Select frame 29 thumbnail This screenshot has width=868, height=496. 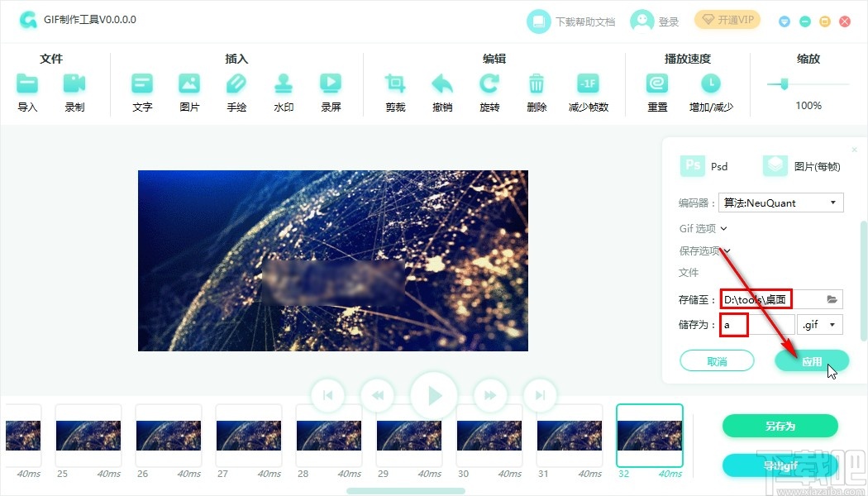point(409,436)
